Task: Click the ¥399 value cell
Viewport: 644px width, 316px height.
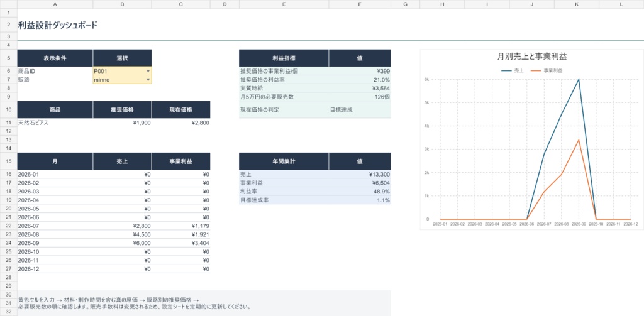Action: tap(360, 71)
